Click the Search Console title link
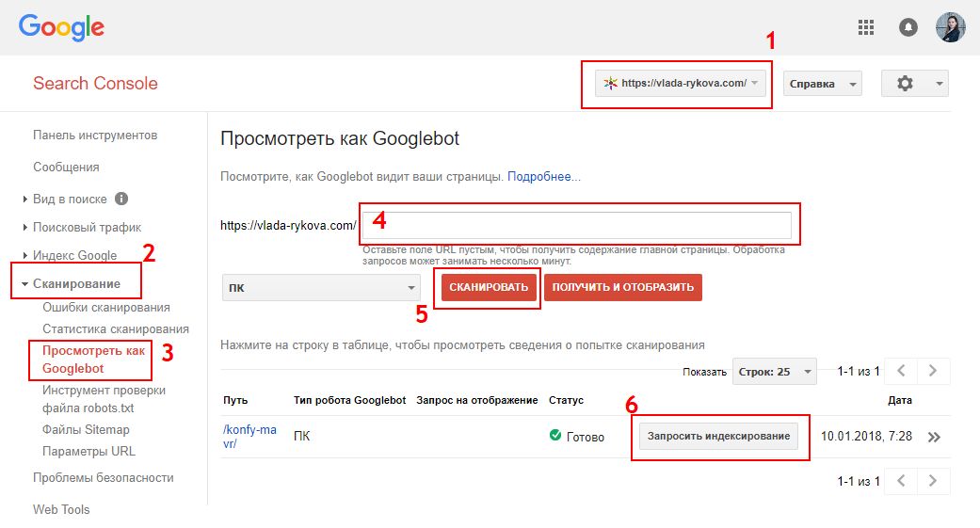 [95, 83]
